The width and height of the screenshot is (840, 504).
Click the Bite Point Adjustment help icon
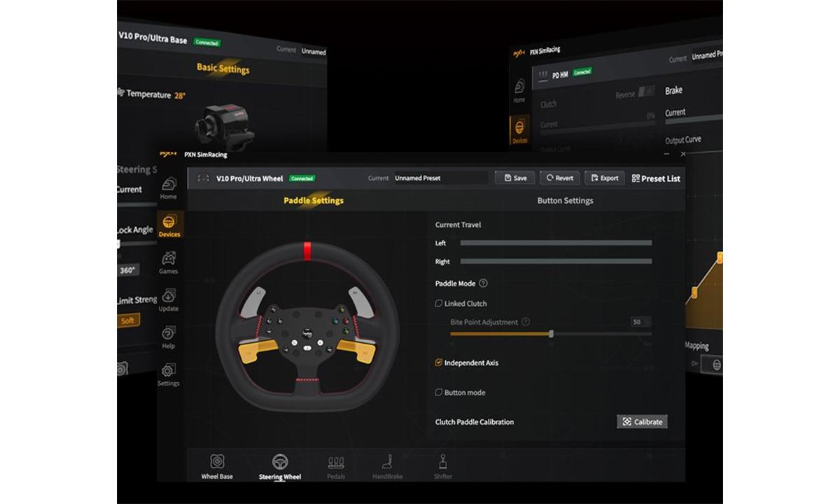click(526, 322)
